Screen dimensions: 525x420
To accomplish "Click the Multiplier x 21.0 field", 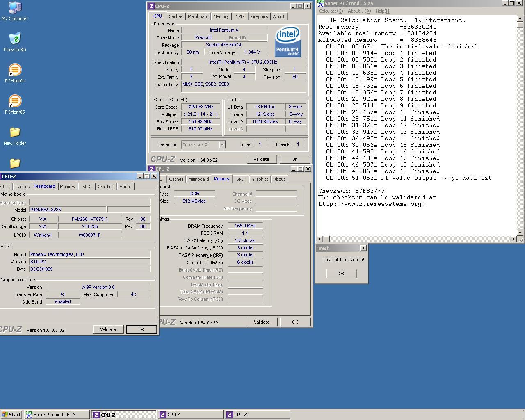I will point(201,114).
